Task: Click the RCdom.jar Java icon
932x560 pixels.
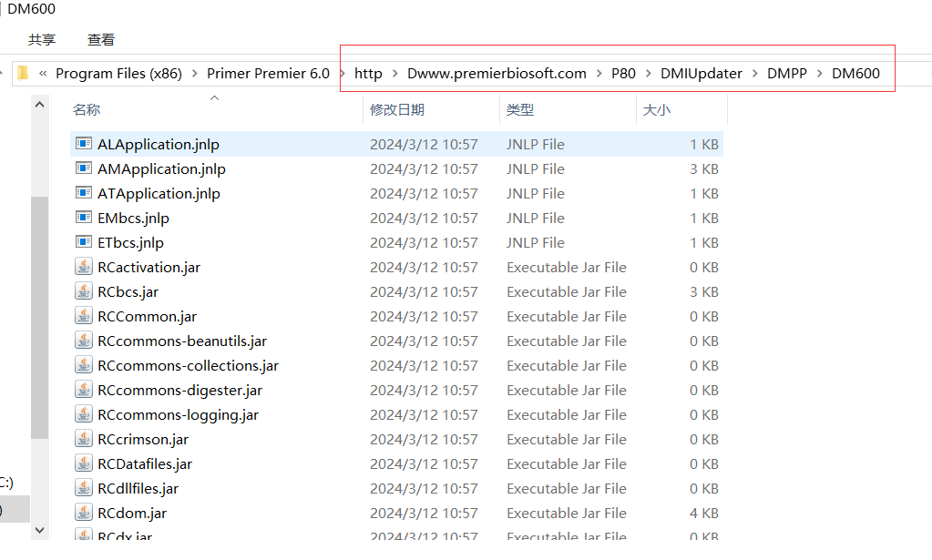Action: 84,513
